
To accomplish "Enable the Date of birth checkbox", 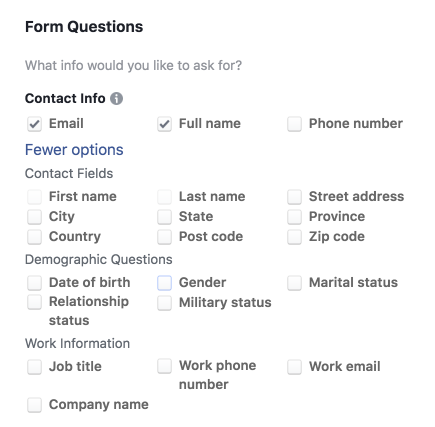I will 34,283.
